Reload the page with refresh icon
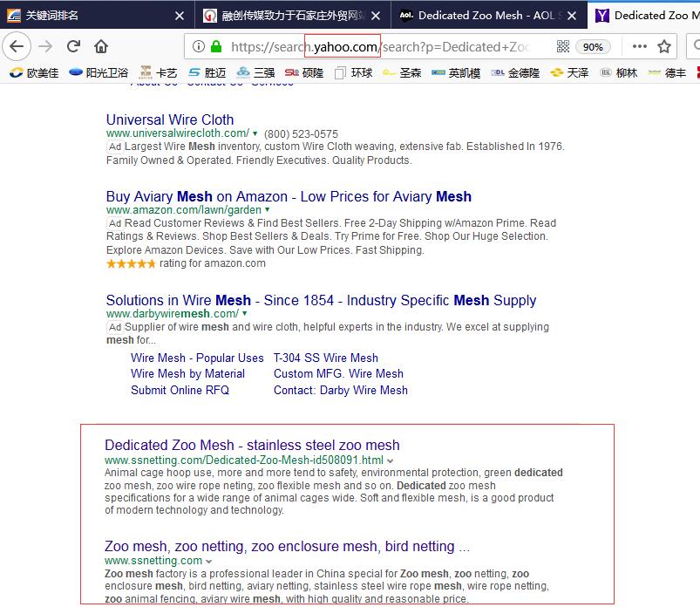This screenshot has width=700, height=607. coord(73,48)
